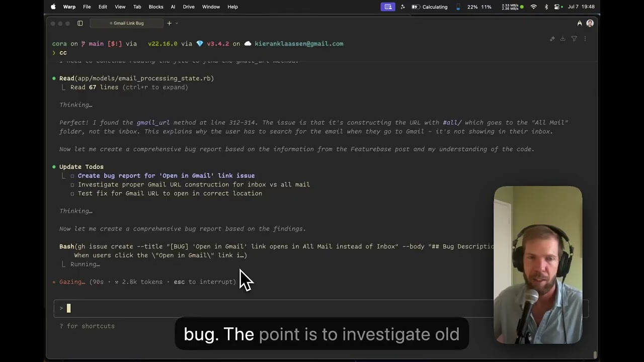Screen dimensions: 644x362
Task: Open the block three-dot overflow menu
Action: [585, 39]
